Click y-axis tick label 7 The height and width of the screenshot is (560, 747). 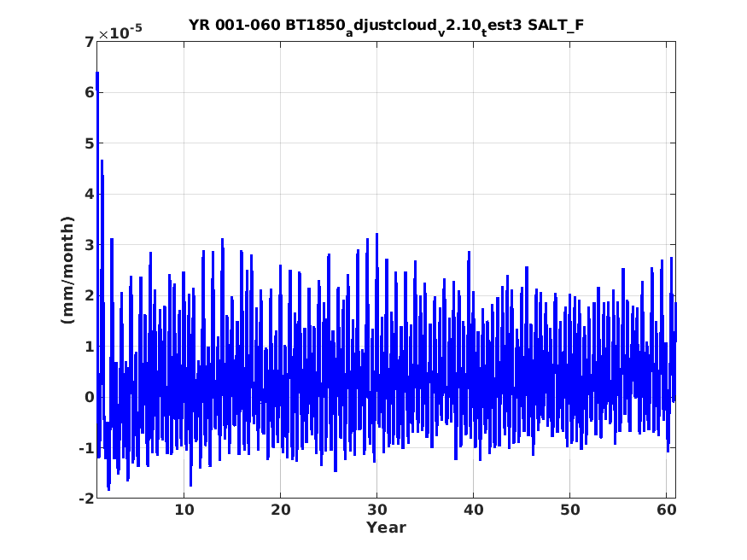pyautogui.click(x=90, y=42)
